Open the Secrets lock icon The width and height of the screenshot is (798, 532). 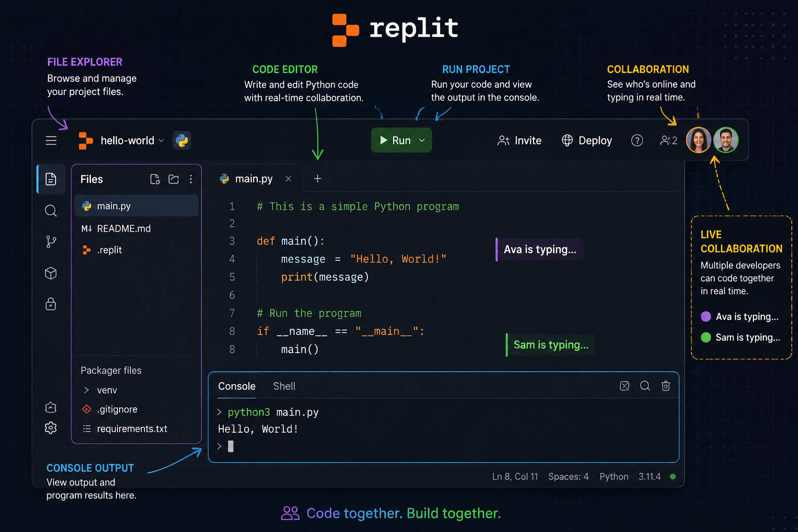51,303
